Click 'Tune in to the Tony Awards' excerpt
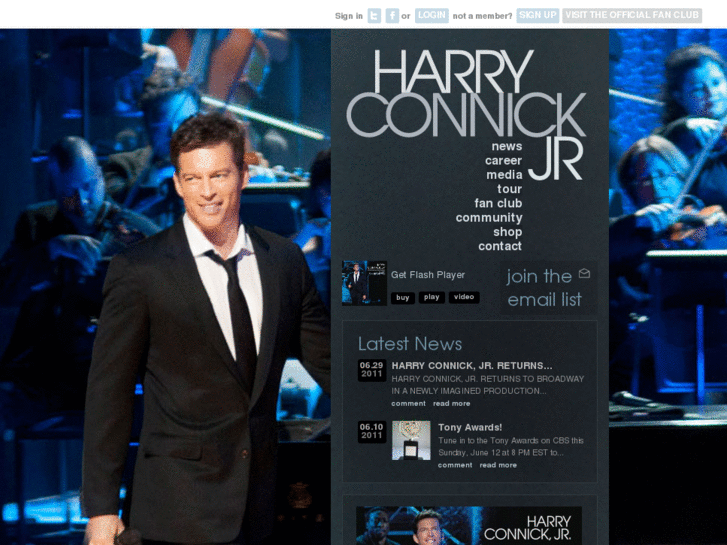 coord(510,447)
